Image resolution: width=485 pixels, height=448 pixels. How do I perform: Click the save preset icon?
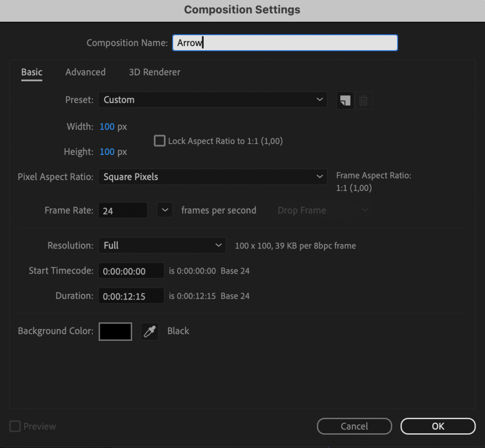pos(345,101)
